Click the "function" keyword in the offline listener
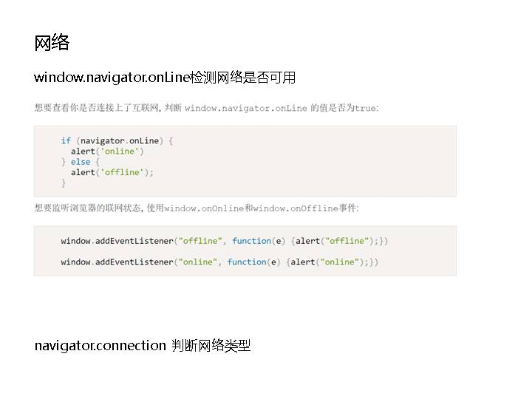532x399 pixels. [x=251, y=241]
